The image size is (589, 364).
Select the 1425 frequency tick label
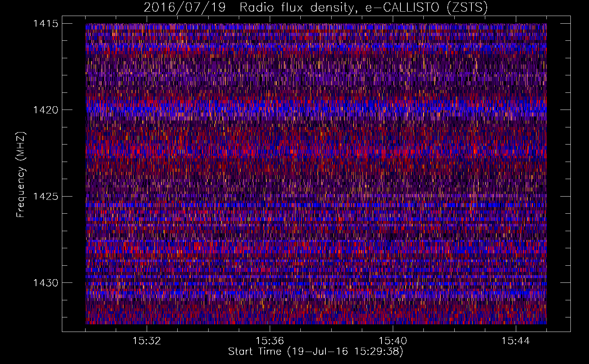pos(46,197)
